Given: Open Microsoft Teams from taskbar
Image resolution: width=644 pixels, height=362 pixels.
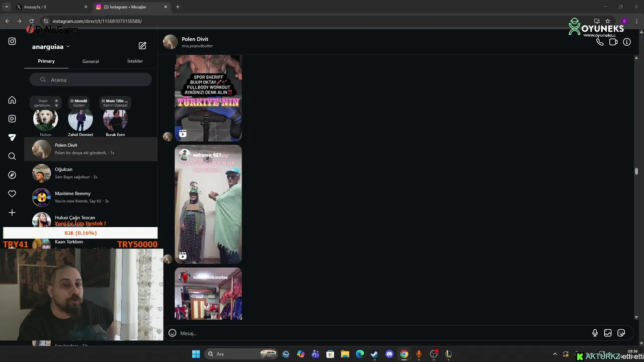Looking at the screenshot, I should coord(315,354).
